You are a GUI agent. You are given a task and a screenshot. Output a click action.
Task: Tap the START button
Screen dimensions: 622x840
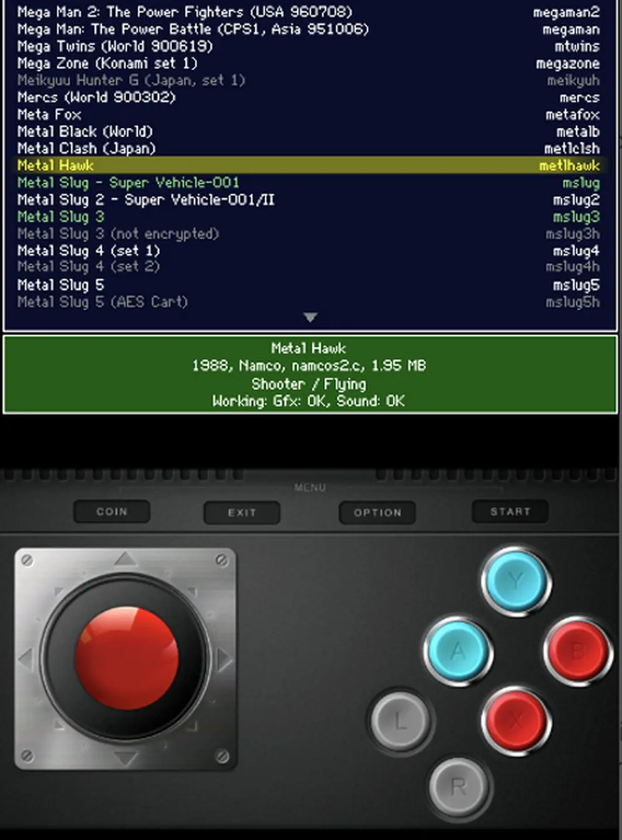click(510, 512)
